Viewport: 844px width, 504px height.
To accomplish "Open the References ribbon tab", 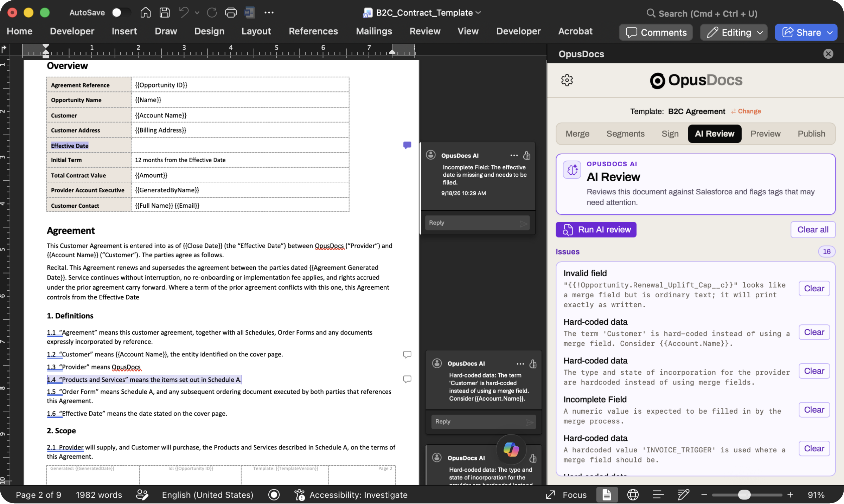I will coord(313,31).
